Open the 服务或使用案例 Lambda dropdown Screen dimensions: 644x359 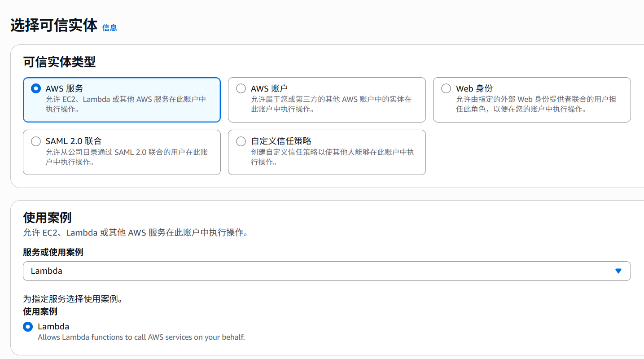click(x=327, y=271)
